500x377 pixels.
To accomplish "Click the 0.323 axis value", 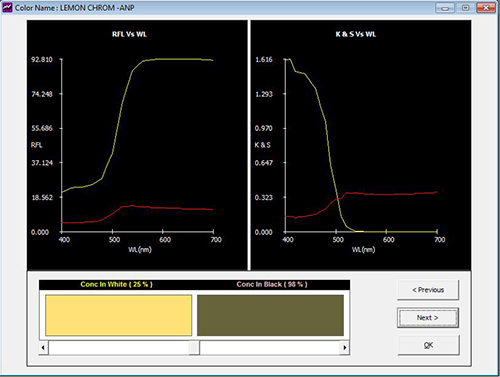I will point(264,198).
